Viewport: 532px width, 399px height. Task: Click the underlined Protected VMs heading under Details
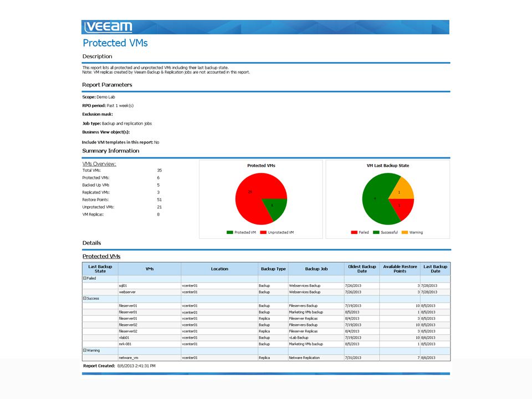(101, 256)
